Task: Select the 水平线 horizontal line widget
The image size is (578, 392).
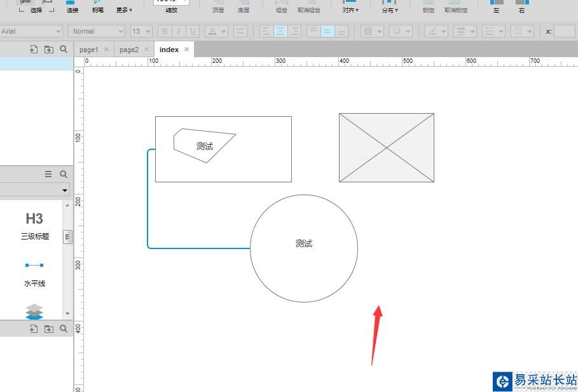Action: 34,274
